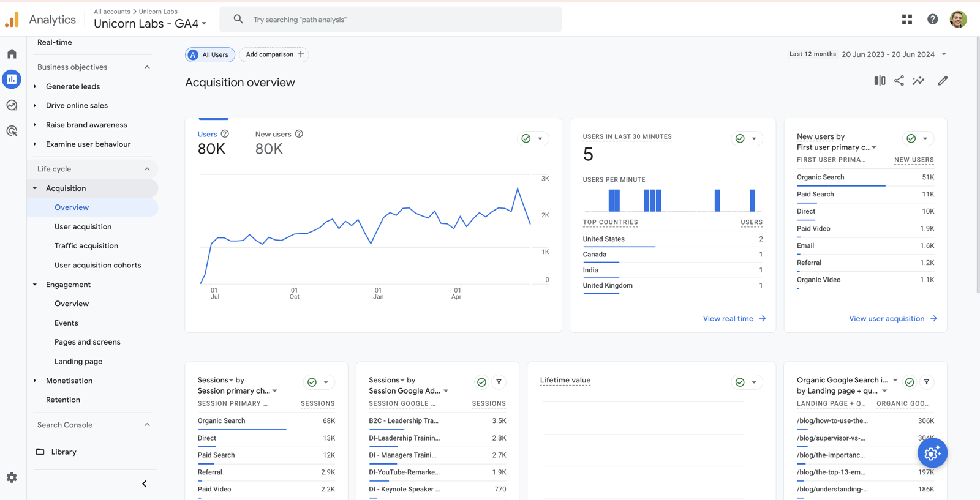The width and height of the screenshot is (980, 500).
Task: Open the Help question mark icon
Action: (x=932, y=20)
